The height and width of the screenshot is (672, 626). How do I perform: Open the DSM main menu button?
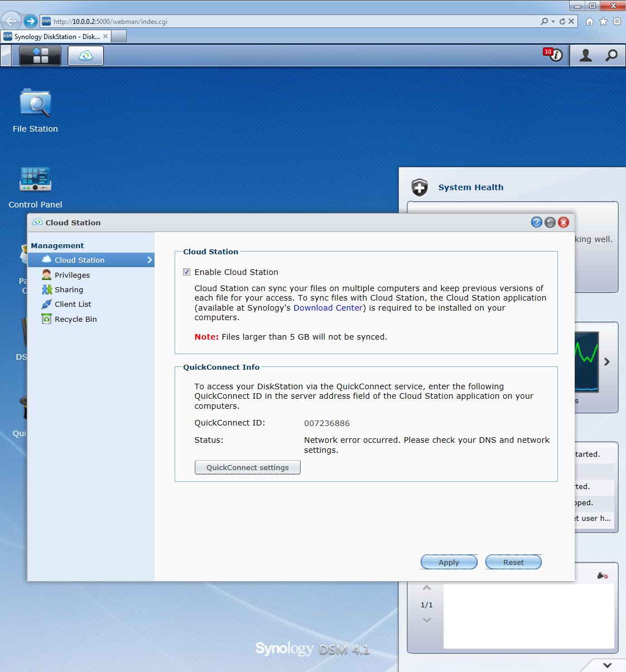tap(40, 55)
